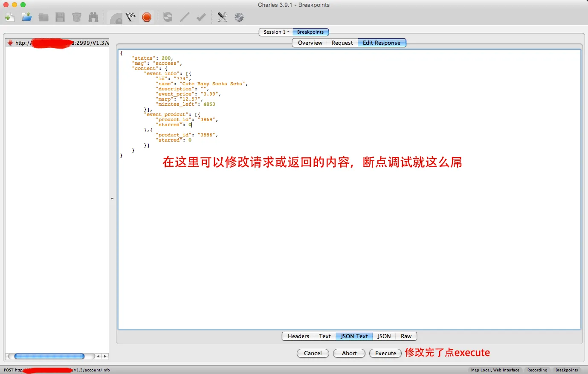Image resolution: width=588 pixels, height=374 pixels.
Task: Switch to the Session 1 tab
Action: tap(276, 32)
